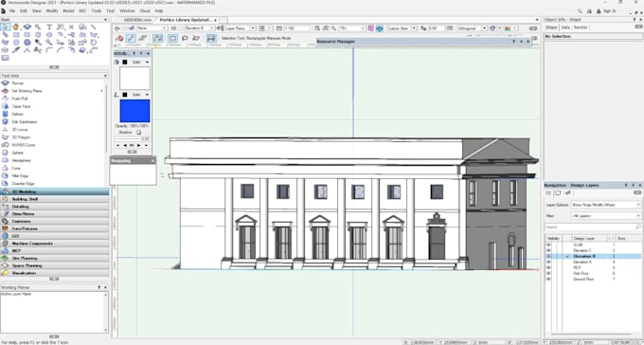Toggle visibility eye for RCP layer
Image resolution: width=644 pixels, height=345 pixels.
548,267
